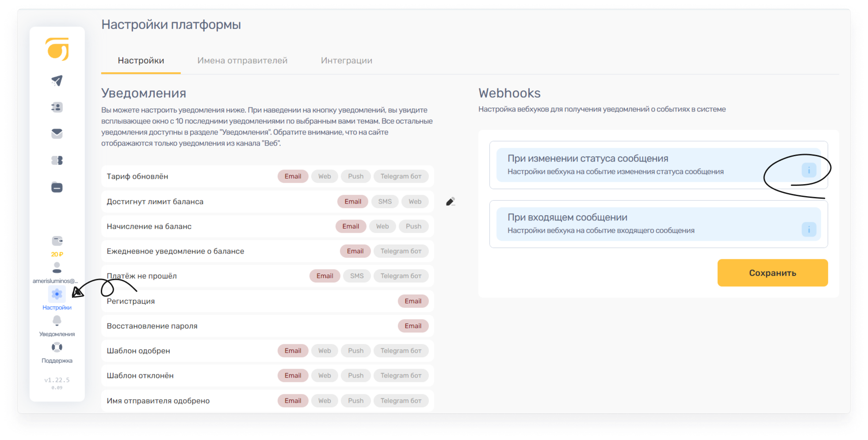This screenshot has height=440, width=868.
Task: Click the orange platform logo
Action: click(x=57, y=49)
